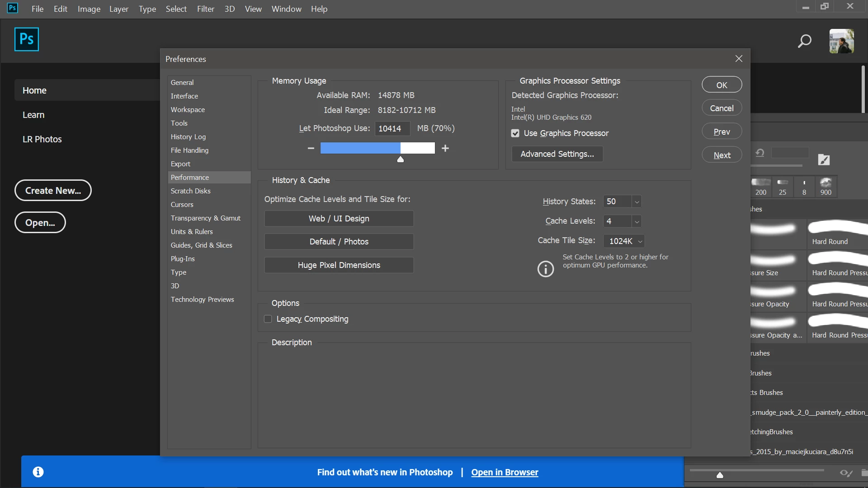Image resolution: width=868 pixels, height=488 pixels.
Task: Enable Legacy Compositing checkbox
Action: (x=268, y=319)
